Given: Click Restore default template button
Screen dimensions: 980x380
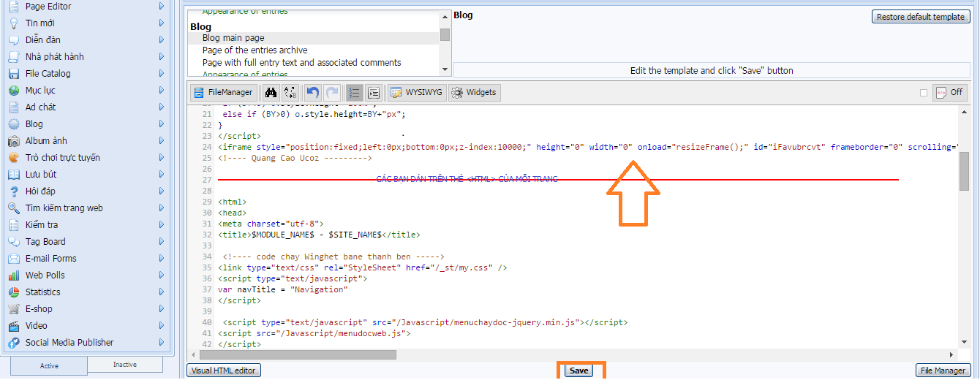Looking at the screenshot, I should [921, 17].
